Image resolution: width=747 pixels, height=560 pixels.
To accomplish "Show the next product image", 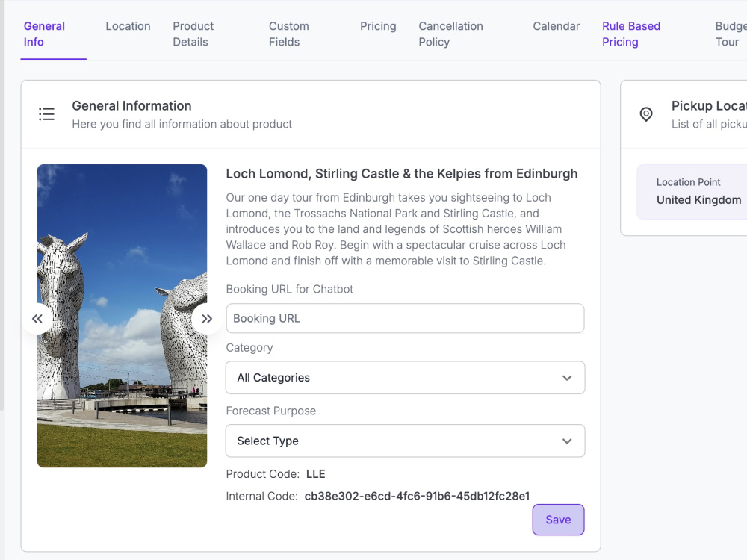I will coord(207,319).
